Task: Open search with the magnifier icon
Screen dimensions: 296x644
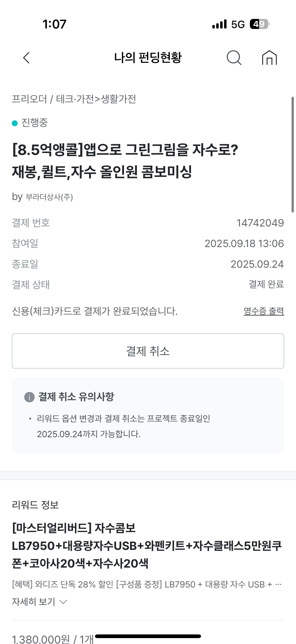Action: (x=234, y=58)
